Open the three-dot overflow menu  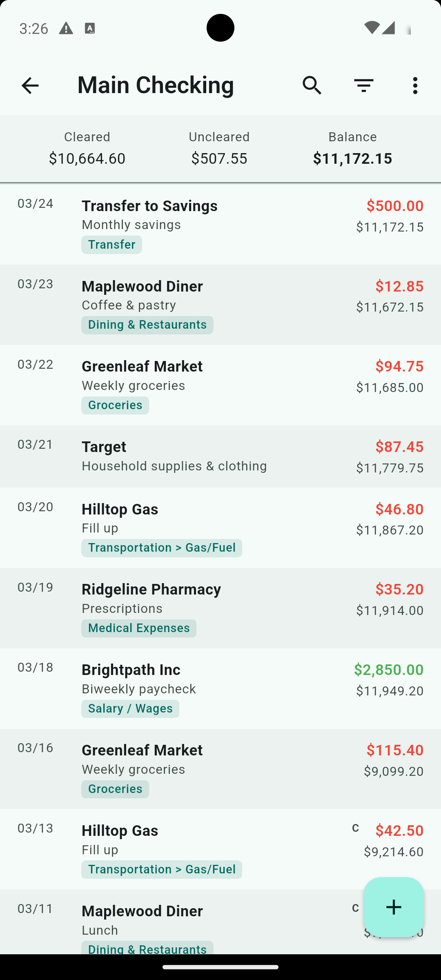pyautogui.click(x=415, y=86)
